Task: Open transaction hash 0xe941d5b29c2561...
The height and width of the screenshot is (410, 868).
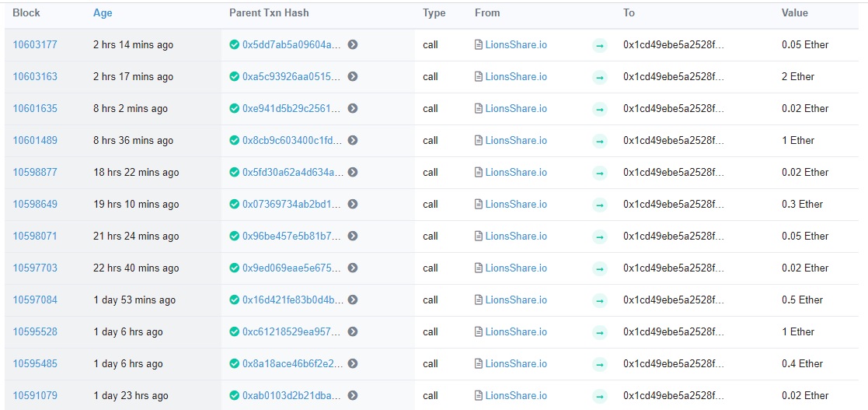Action: point(293,109)
